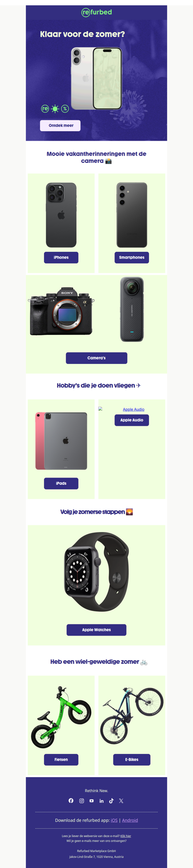Follow the iOS app download link

[114, 820]
